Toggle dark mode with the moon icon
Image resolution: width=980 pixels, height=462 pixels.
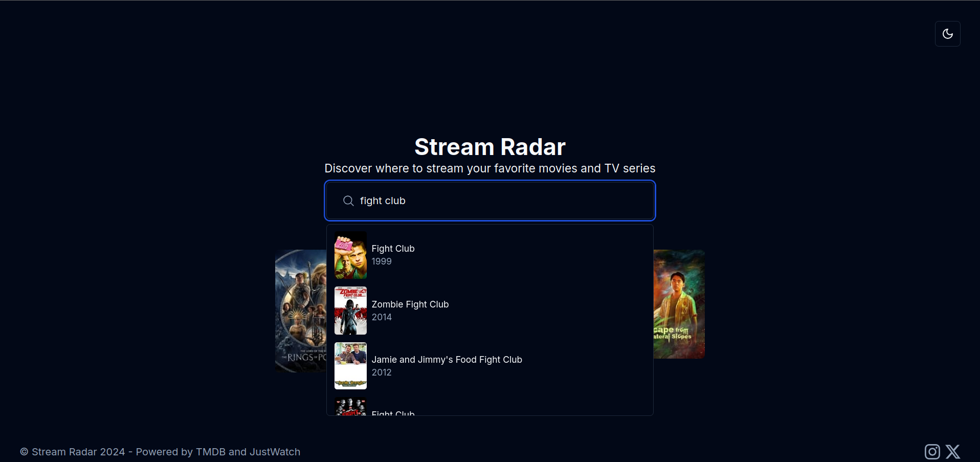click(x=947, y=34)
